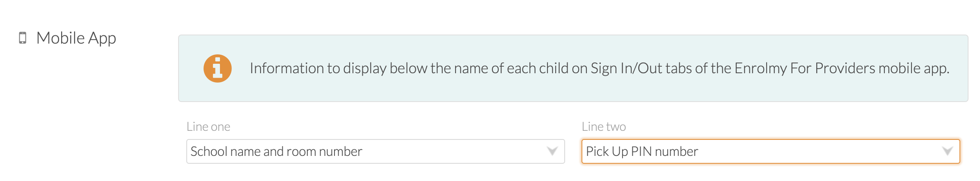Click the Line one dropdown arrow
Viewport: 980px width, 181px height.
(x=552, y=151)
